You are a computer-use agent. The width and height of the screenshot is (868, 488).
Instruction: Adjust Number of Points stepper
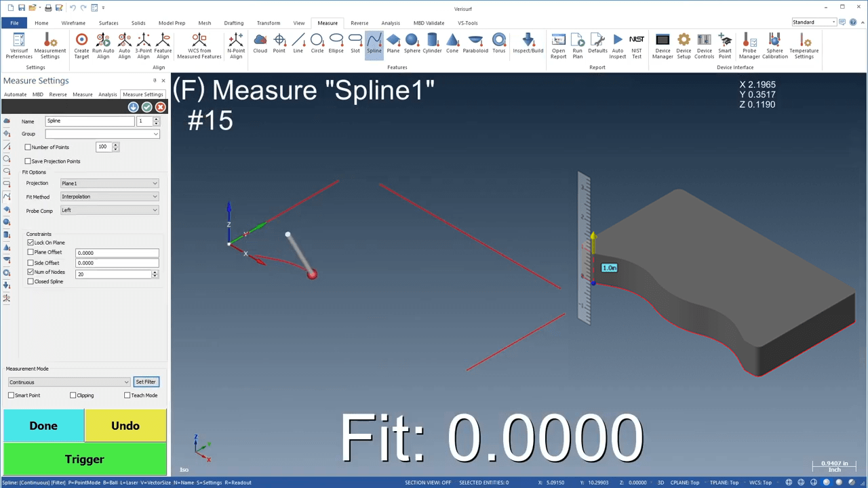click(116, 147)
